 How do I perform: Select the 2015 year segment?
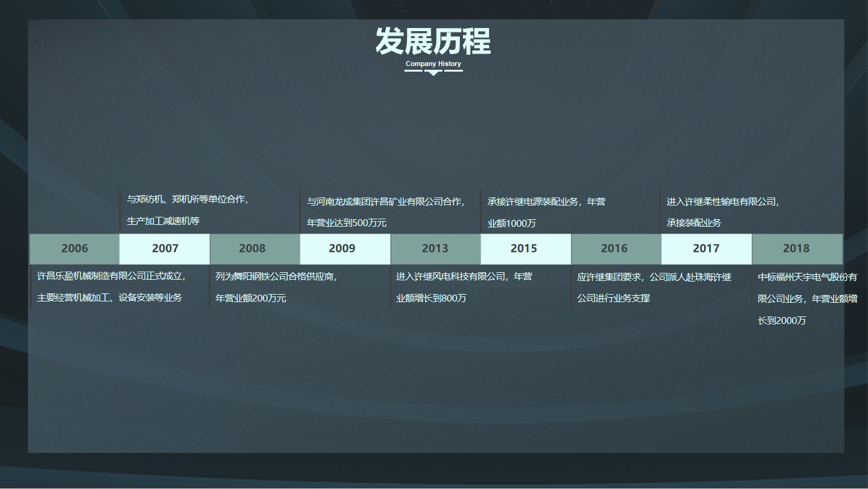pos(525,249)
